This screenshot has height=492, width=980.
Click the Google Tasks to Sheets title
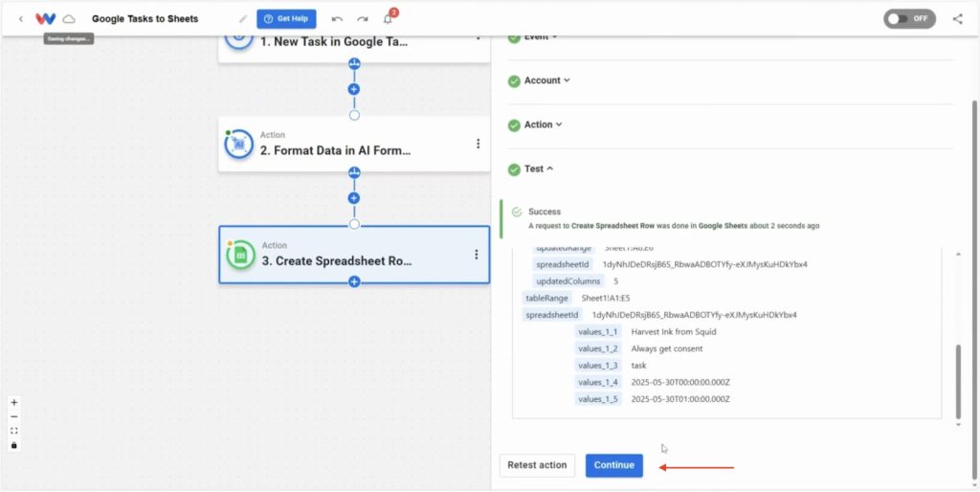pos(145,19)
